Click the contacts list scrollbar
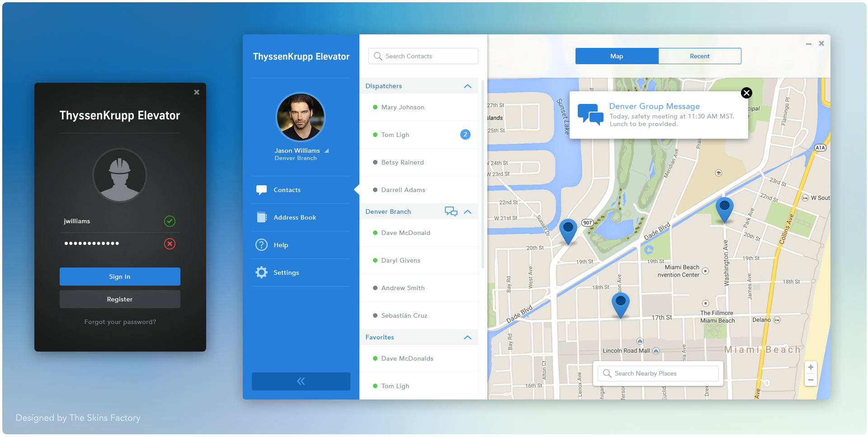 [x=483, y=174]
